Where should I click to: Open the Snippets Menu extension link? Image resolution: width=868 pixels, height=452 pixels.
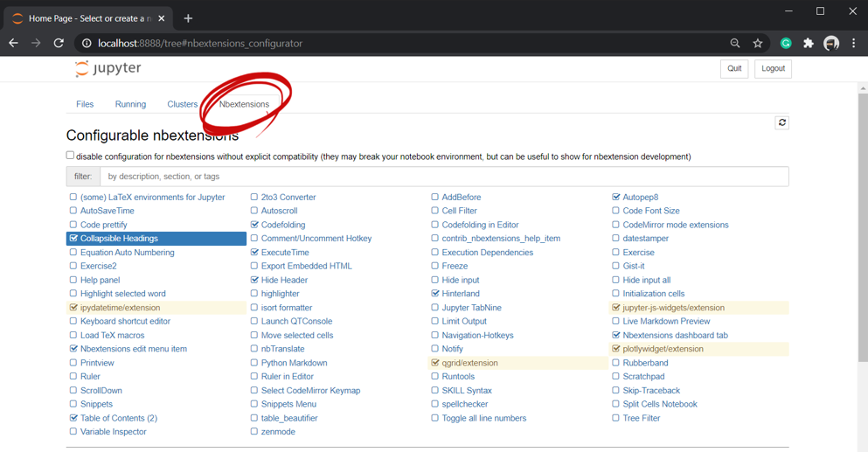pos(288,404)
